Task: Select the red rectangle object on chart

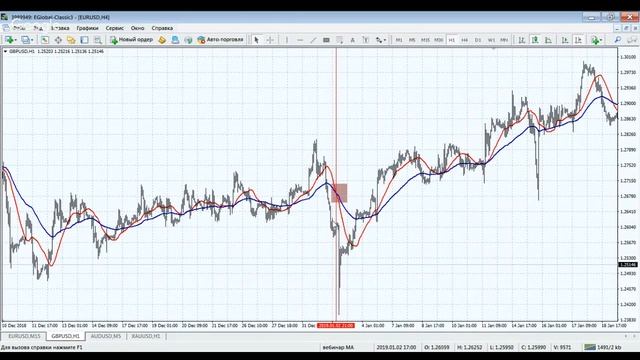Action: [x=339, y=193]
